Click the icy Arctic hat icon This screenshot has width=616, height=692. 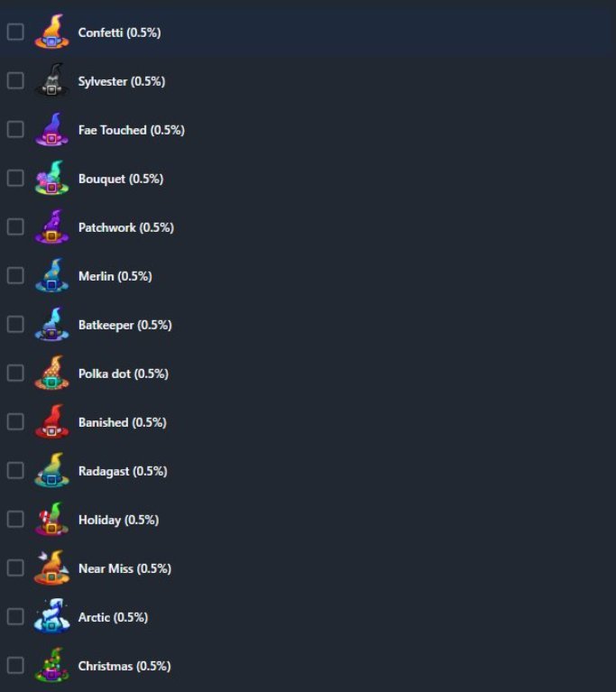[52, 616]
